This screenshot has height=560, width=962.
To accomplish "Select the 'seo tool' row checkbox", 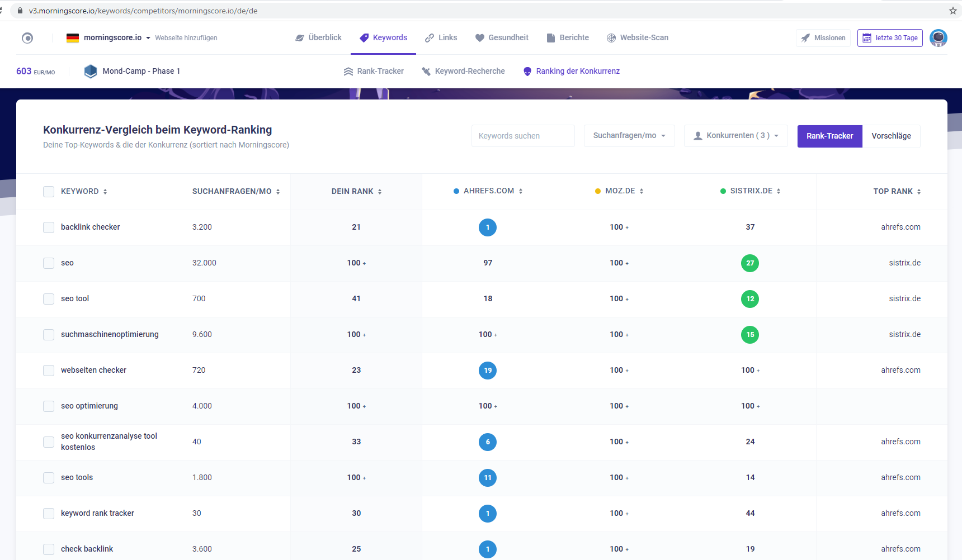I will [x=49, y=299].
